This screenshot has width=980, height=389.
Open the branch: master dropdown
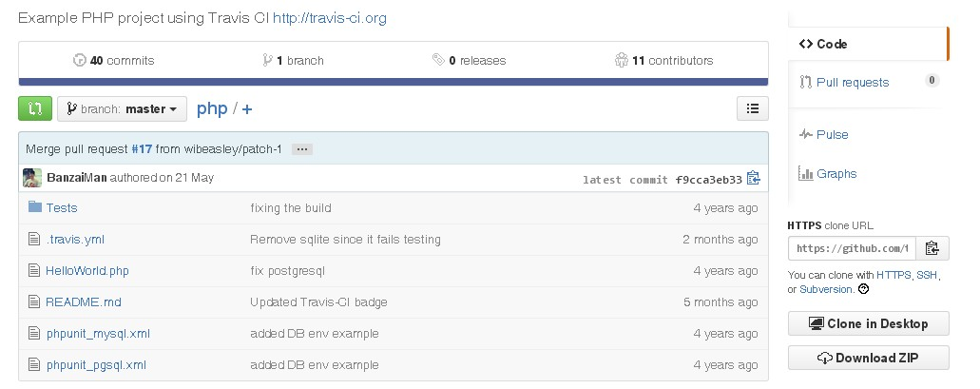point(122,109)
